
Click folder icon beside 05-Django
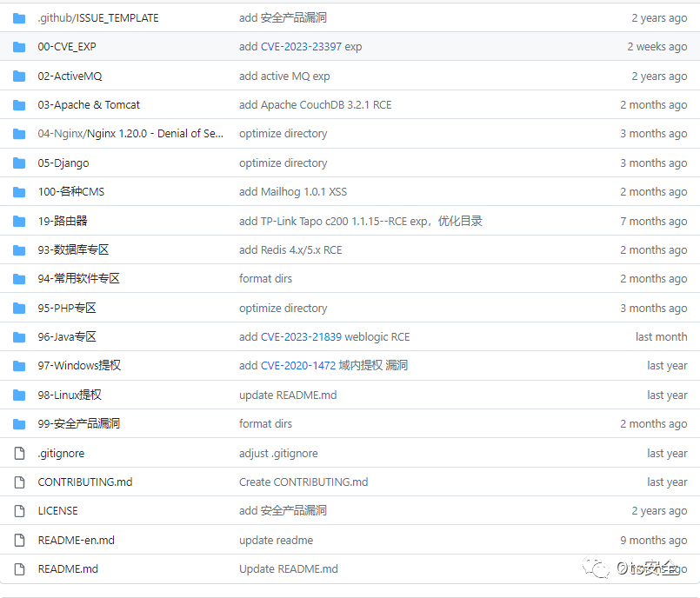(19, 163)
